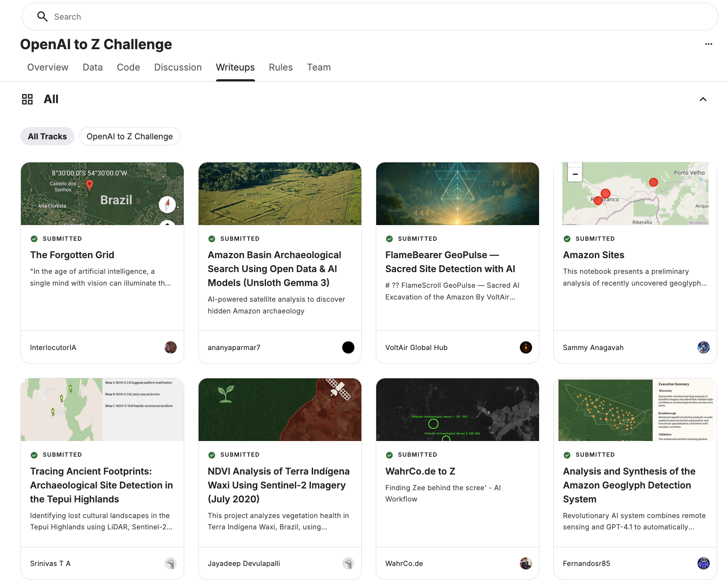Screen dimensions: 728x586
Task: Click InterlocutorIA's avatar
Action: tap(171, 347)
